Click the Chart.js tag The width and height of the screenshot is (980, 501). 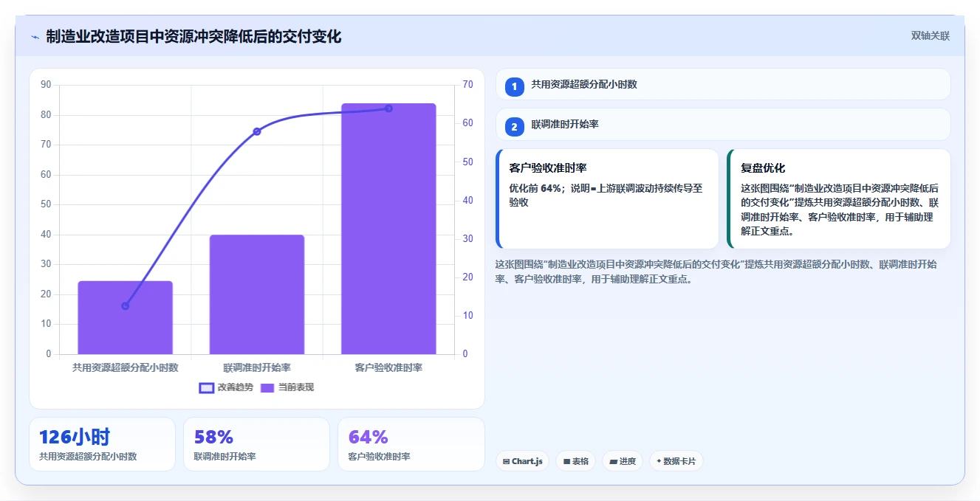coord(522,461)
